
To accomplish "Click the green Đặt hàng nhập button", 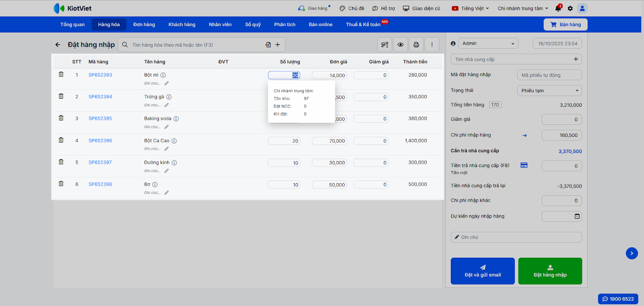I will [x=550, y=271].
